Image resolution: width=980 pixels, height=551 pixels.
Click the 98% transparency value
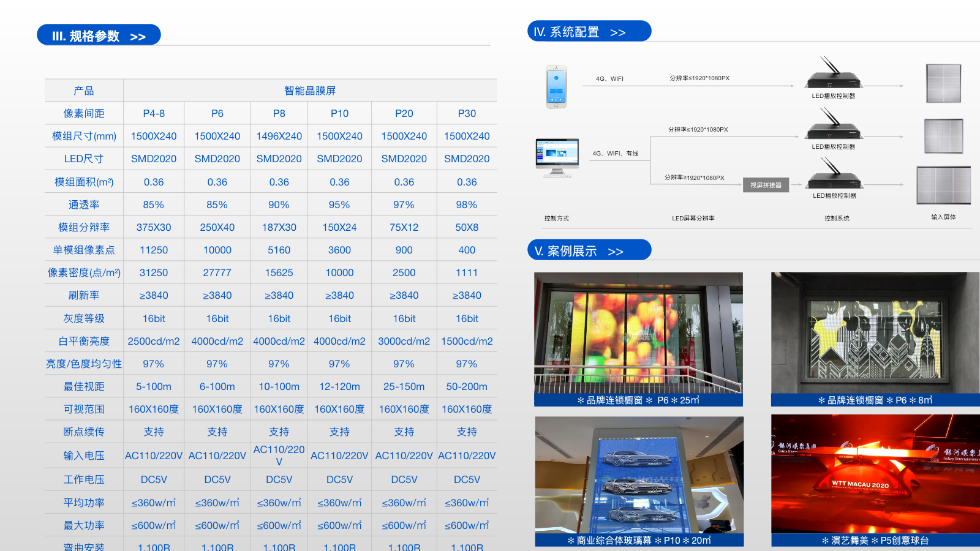click(x=467, y=204)
